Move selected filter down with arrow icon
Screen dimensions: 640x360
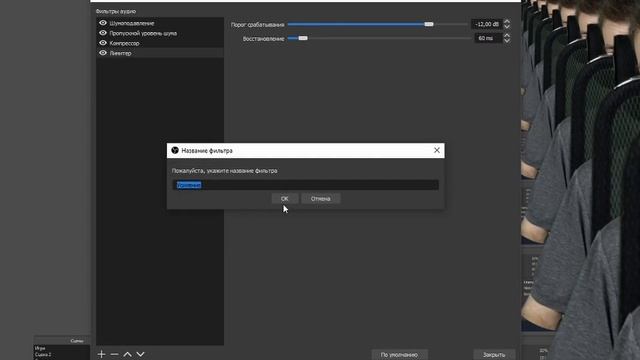click(140, 354)
